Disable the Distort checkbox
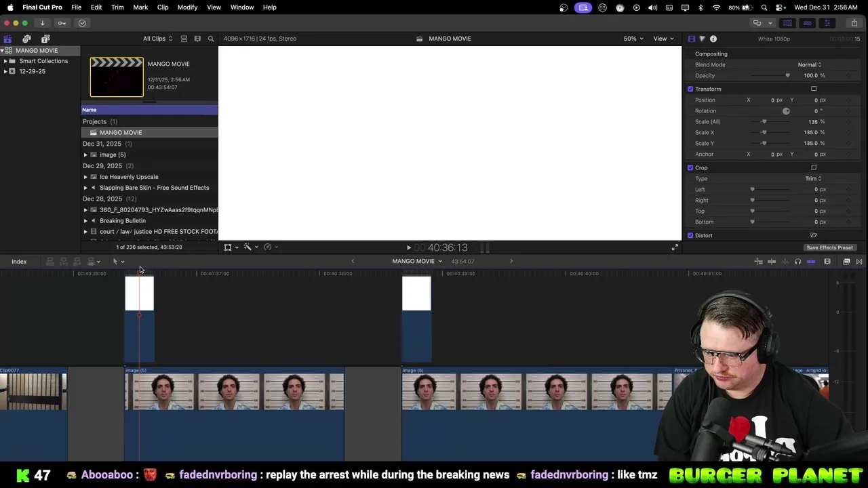The width and height of the screenshot is (868, 488). point(690,235)
